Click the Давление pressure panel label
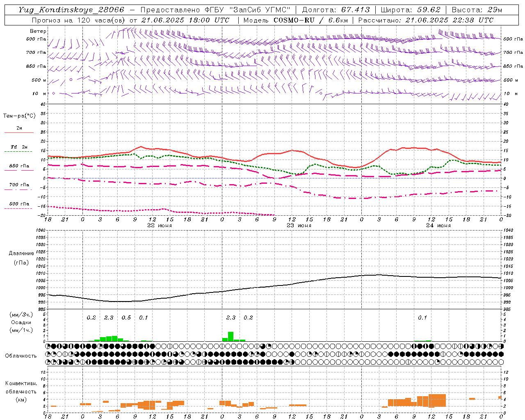 pyautogui.click(x=21, y=253)
